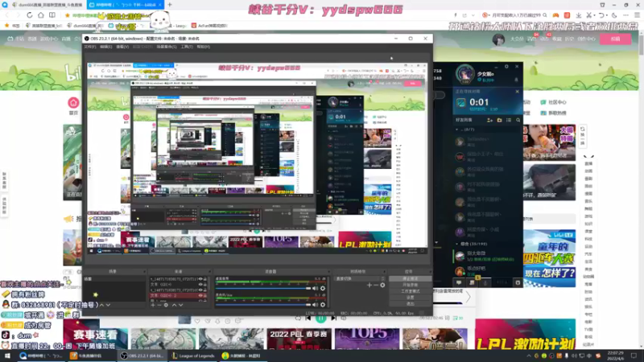Viewport: 644px width, 362px height.
Task: Open settings gear of second mixer channel
Action: (x=323, y=305)
